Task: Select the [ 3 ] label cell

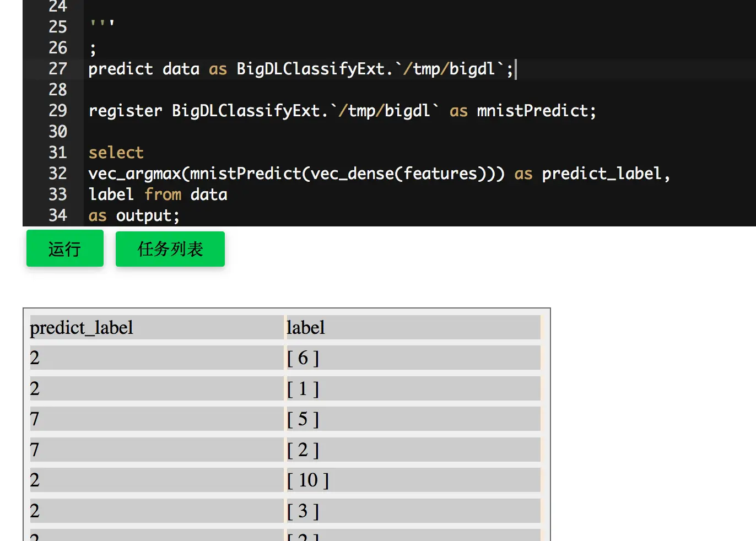Action: point(413,511)
